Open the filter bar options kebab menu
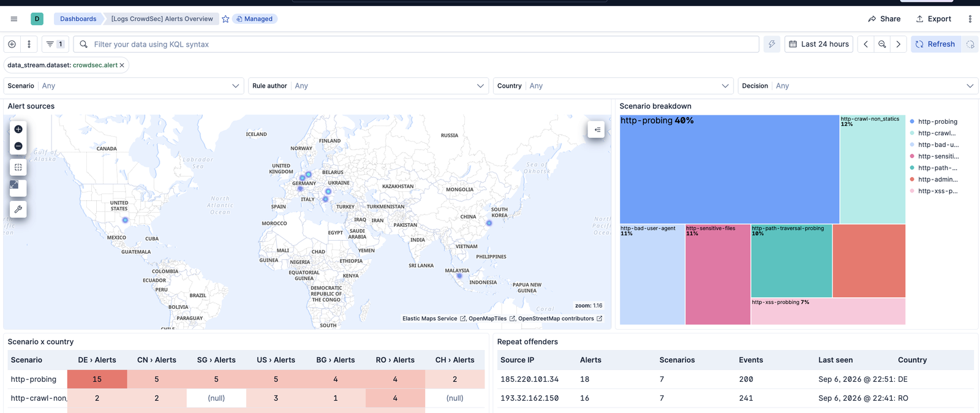 (x=29, y=44)
